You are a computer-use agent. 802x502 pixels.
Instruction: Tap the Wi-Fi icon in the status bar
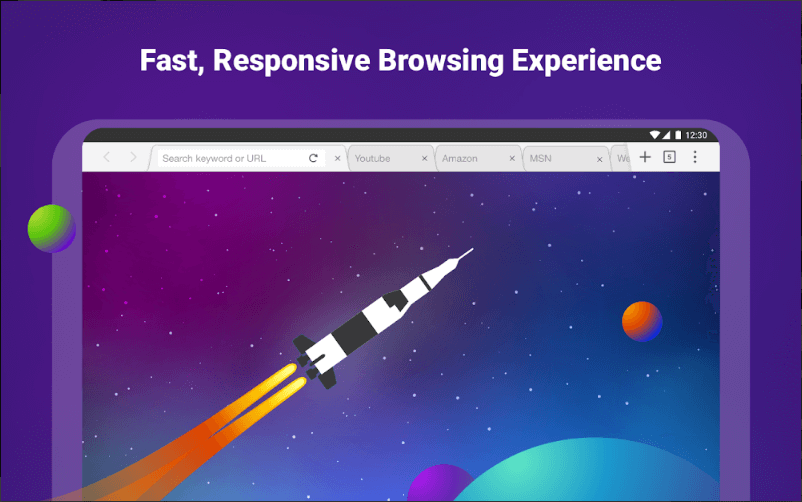pos(654,135)
